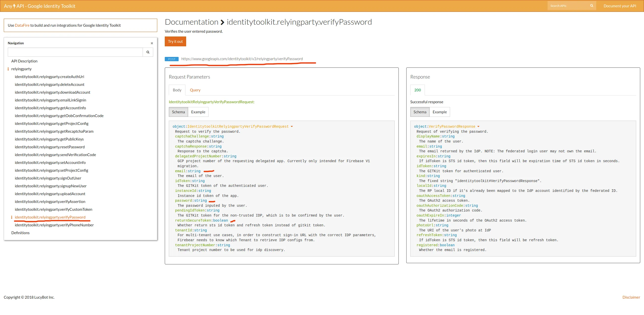Show the response Example view
The height and width of the screenshot is (315, 644).
click(x=439, y=112)
